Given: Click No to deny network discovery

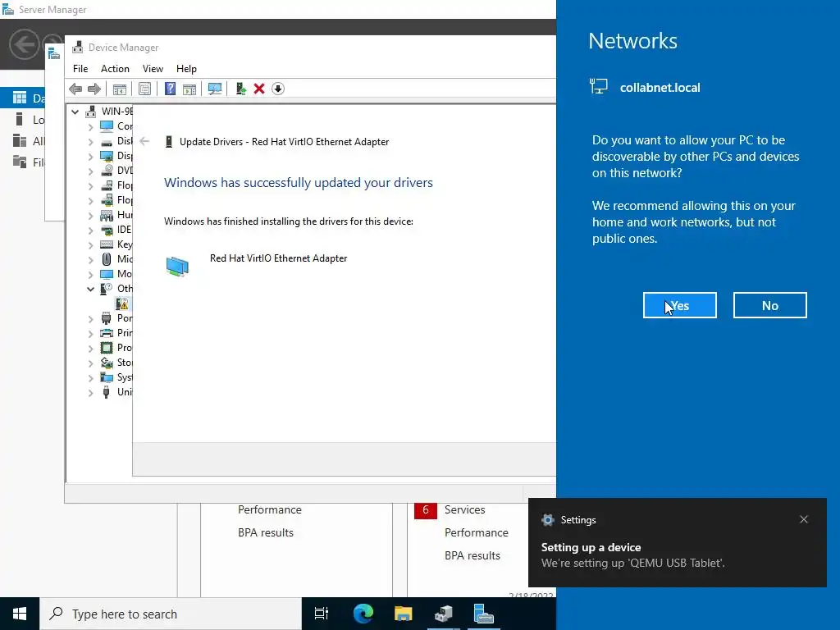Looking at the screenshot, I should click(769, 305).
